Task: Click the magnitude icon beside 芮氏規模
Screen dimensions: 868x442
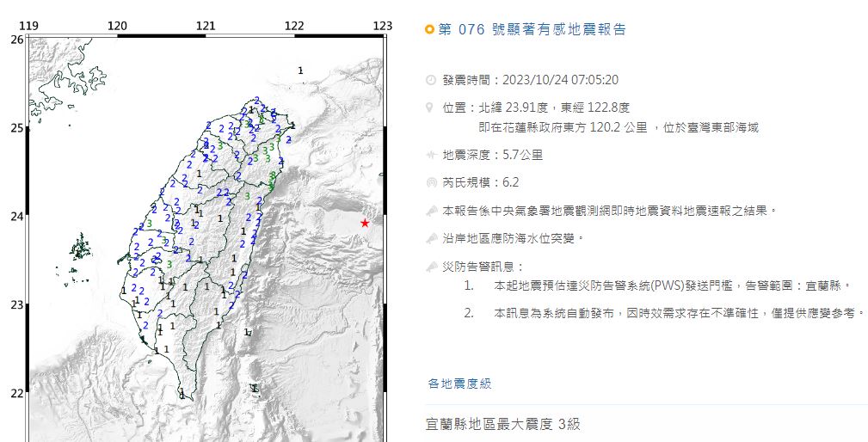Action: pos(431,182)
